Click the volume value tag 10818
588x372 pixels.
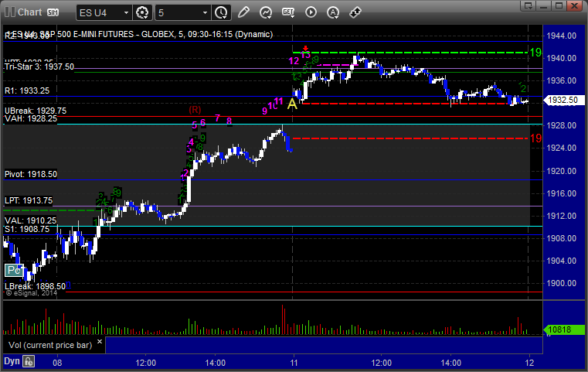tap(564, 329)
